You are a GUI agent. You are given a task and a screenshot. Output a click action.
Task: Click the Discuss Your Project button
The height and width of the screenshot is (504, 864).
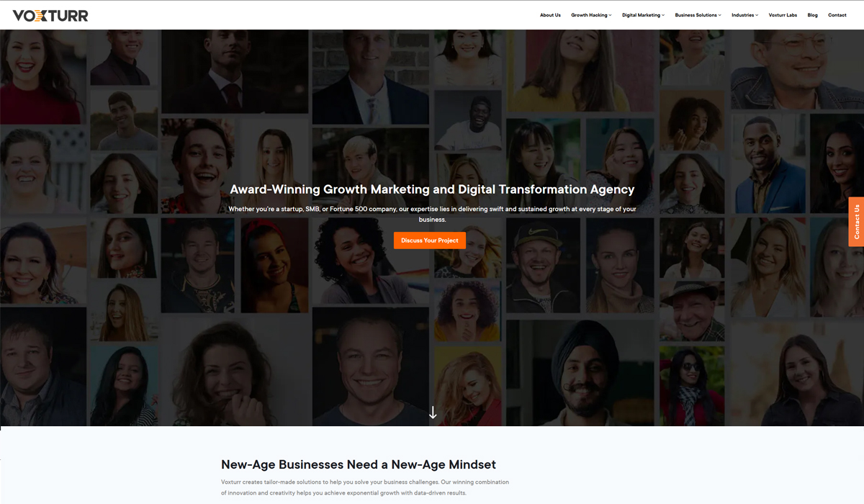tap(430, 240)
